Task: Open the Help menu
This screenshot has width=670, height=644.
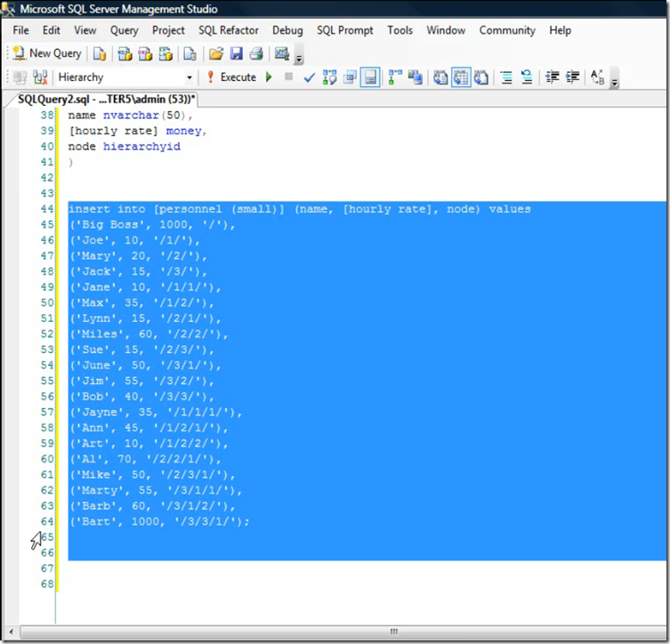Action: click(x=561, y=30)
